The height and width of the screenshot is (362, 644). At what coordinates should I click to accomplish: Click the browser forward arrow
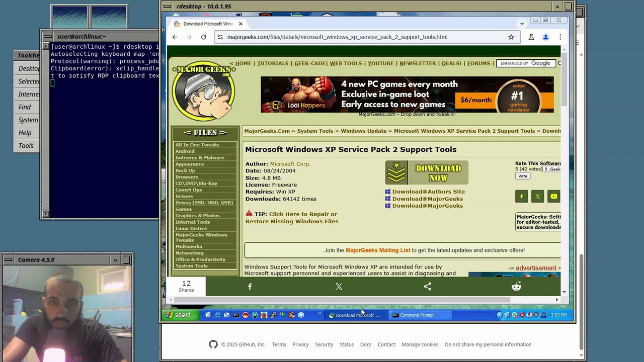(x=189, y=37)
